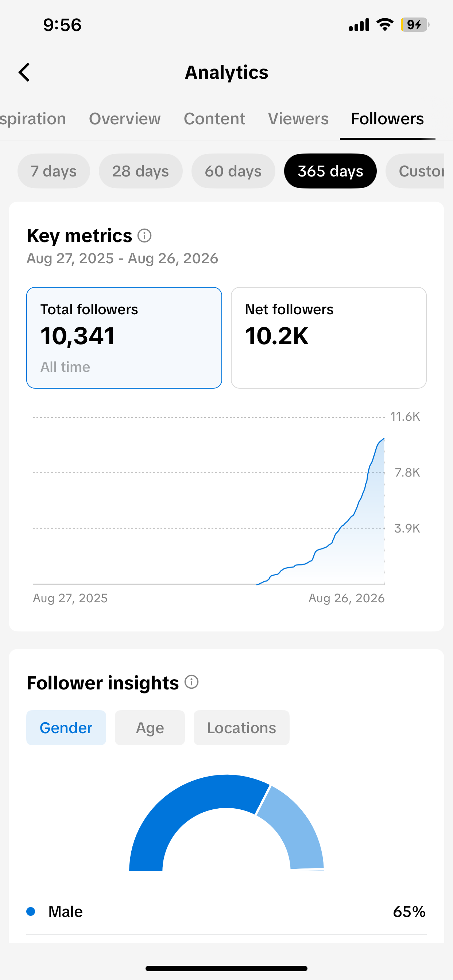This screenshot has height=980, width=453.
Task: Tap the Wi-Fi status icon
Action: pyautogui.click(x=384, y=25)
